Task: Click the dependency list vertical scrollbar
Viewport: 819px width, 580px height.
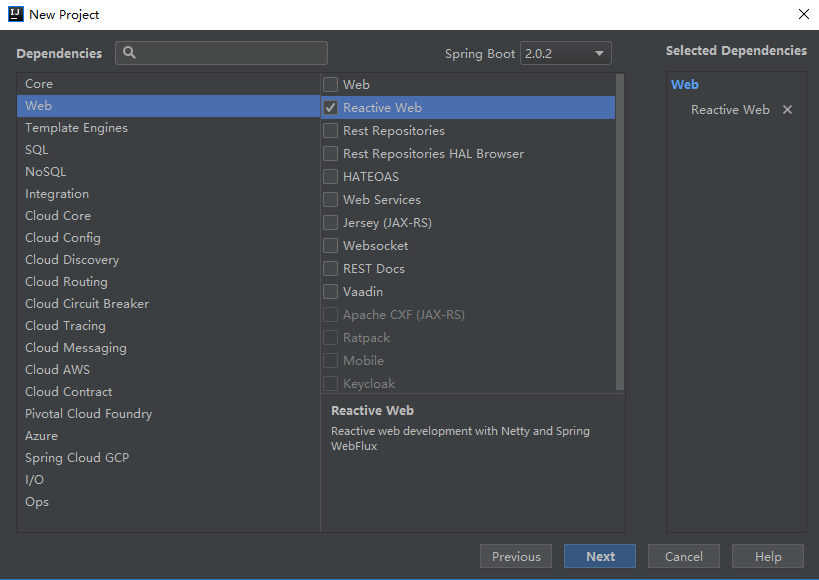Action: click(x=620, y=232)
